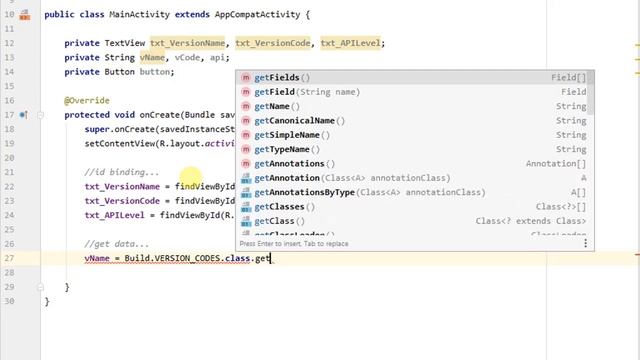This screenshot has width=640, height=360.
Task: Click vCode variable declaration
Action: point(187,58)
